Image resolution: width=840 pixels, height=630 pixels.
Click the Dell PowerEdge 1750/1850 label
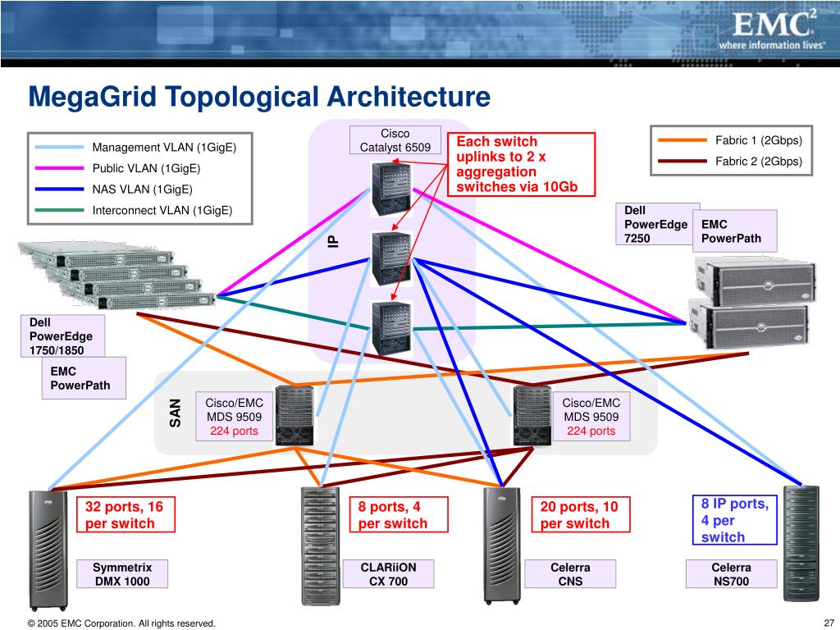[62, 336]
